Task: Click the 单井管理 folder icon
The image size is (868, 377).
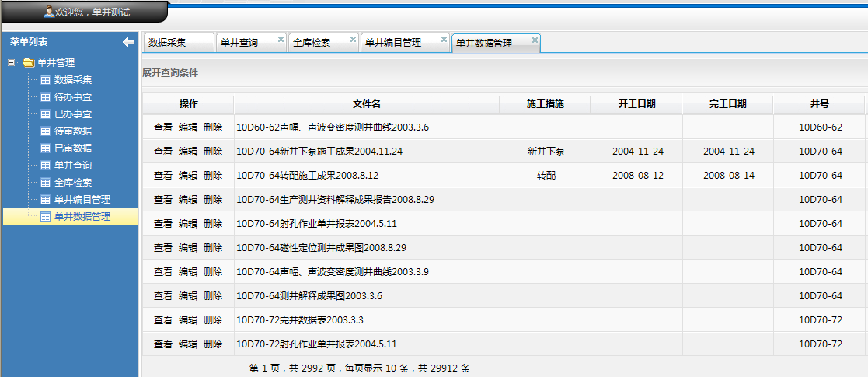Action: (29, 63)
